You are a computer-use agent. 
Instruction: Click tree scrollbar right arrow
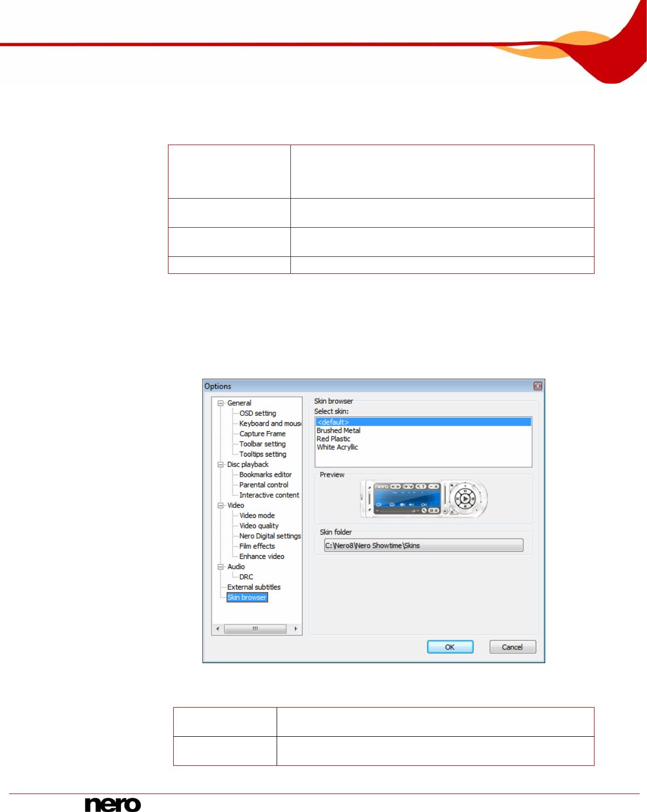[296, 629]
